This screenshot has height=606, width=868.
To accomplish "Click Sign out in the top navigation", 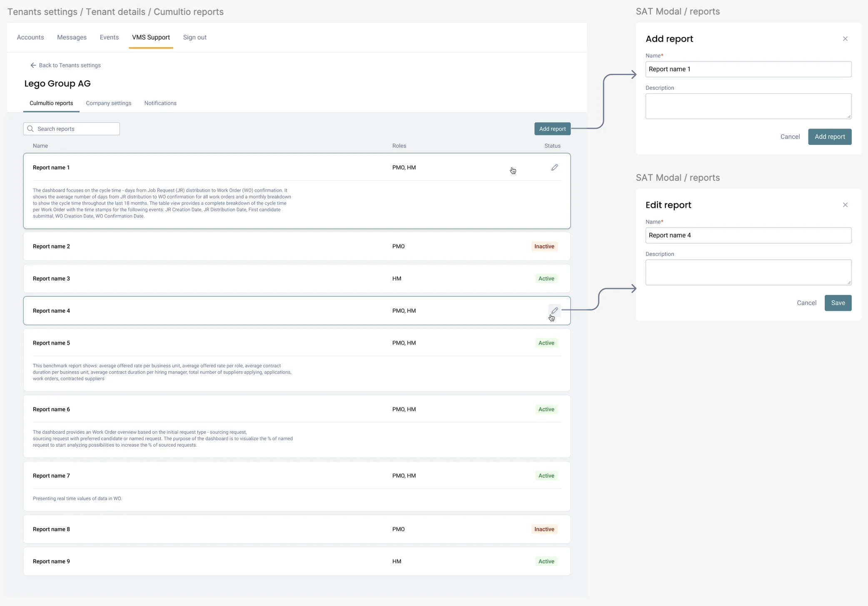I will (x=195, y=37).
